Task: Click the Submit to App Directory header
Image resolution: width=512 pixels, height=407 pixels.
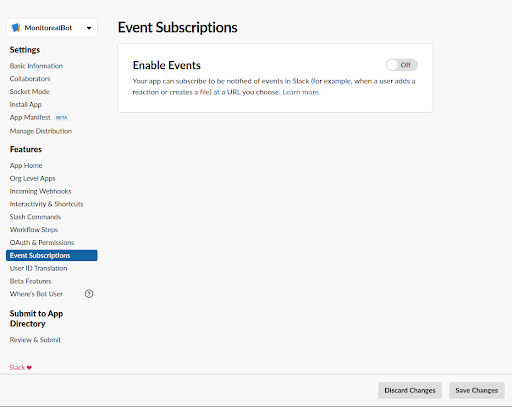Action: (x=36, y=319)
